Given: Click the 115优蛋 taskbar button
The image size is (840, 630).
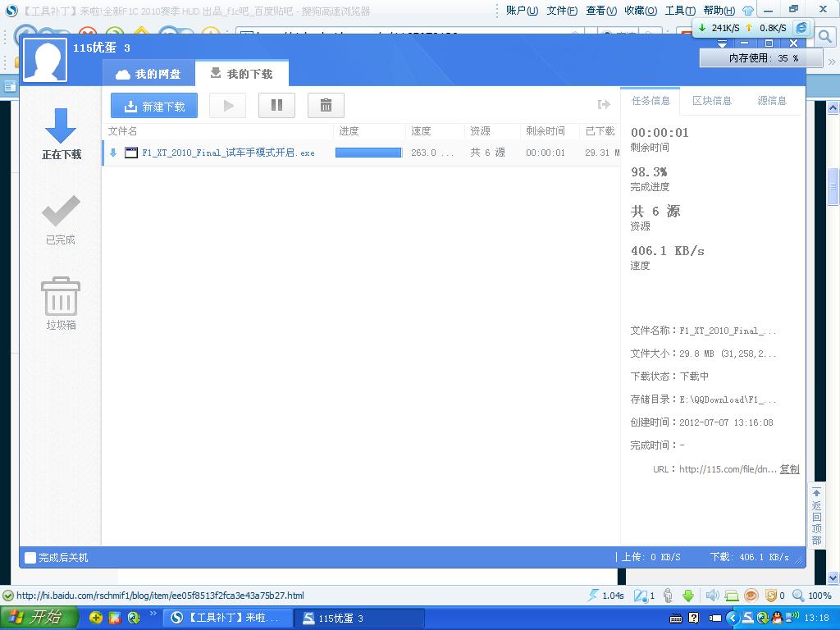Looking at the screenshot, I should [x=359, y=618].
